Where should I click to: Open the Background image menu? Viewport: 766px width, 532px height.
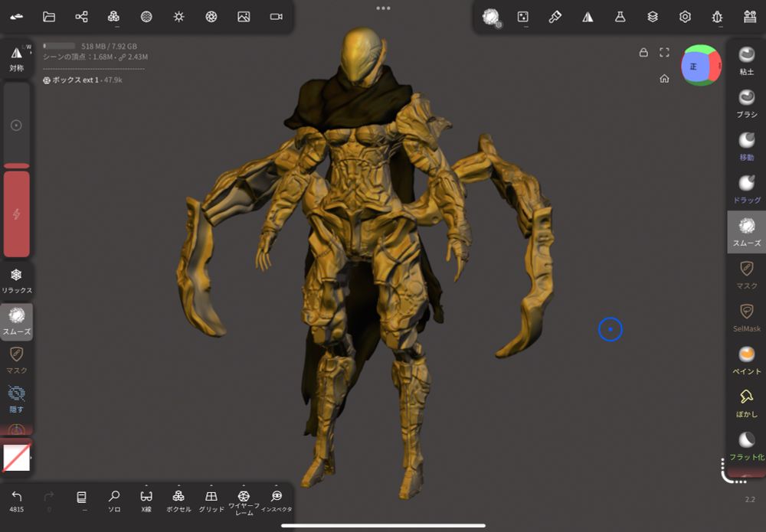244,17
